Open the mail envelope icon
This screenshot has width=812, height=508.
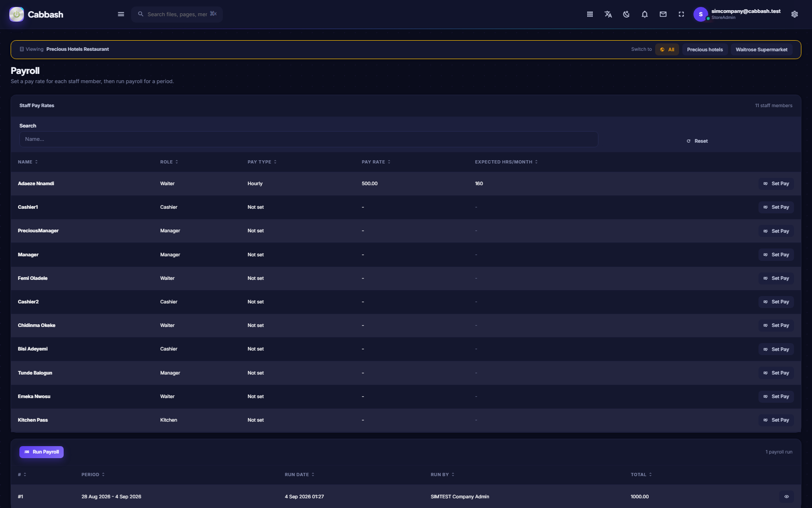click(663, 14)
